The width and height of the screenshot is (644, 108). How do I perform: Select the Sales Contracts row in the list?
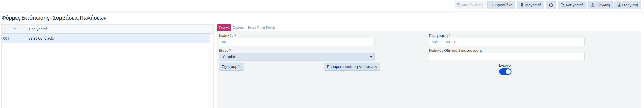tap(41, 38)
